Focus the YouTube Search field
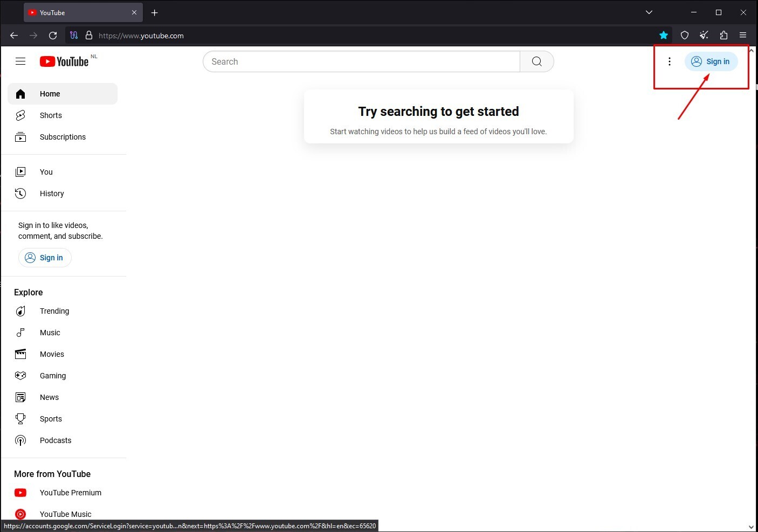Image resolution: width=758 pixels, height=532 pixels. pos(361,61)
